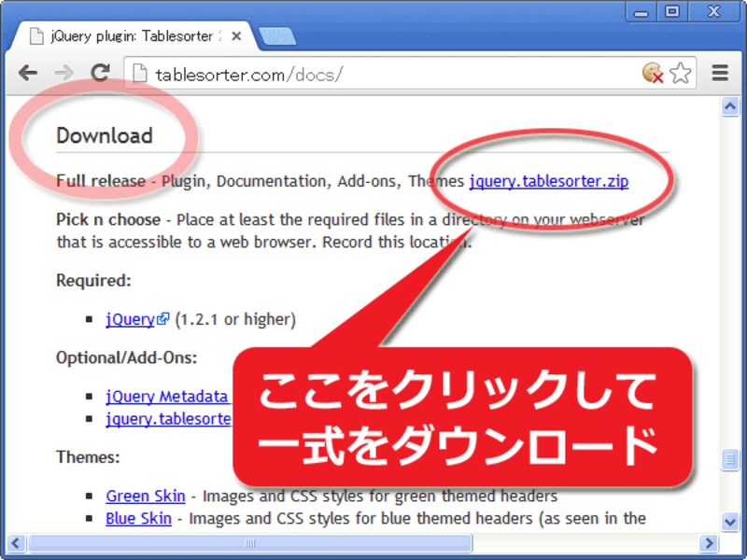747x560 pixels.
Task: Open a new tab with the blank tab button
Action: [x=277, y=36]
